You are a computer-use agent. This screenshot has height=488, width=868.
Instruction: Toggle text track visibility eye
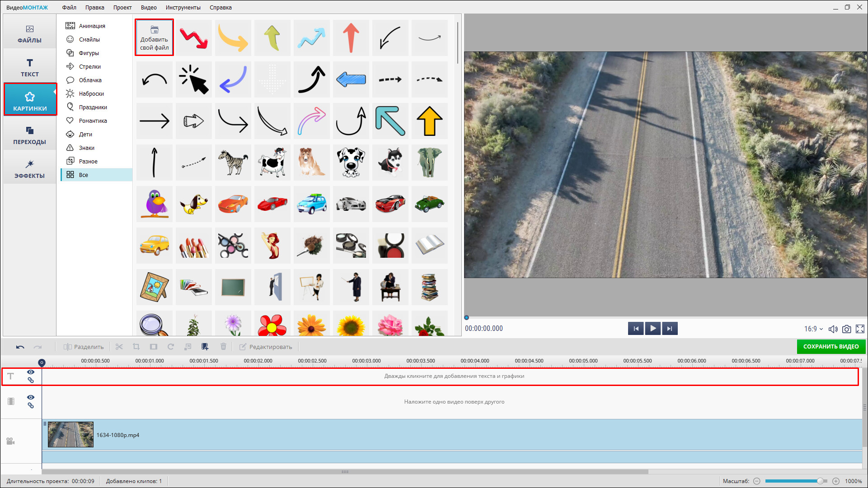click(x=31, y=372)
